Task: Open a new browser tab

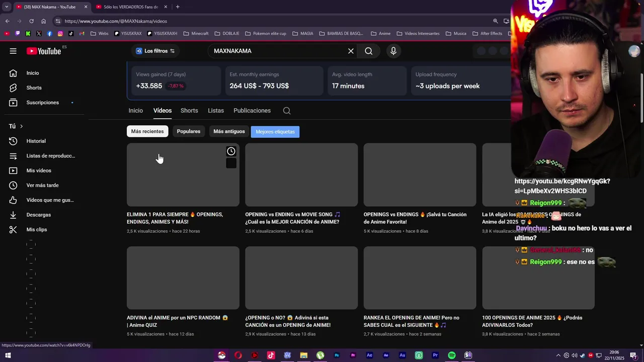Action: click(178, 7)
